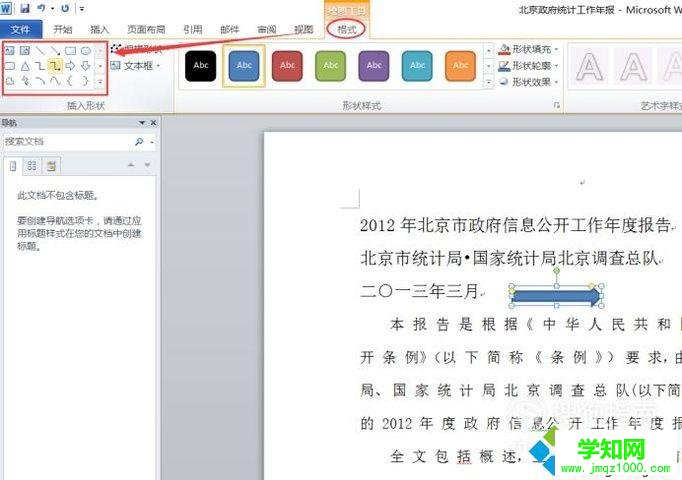Image resolution: width=682 pixels, height=480 pixels.
Task: Select the isosceles triangle shape
Action: [25, 66]
